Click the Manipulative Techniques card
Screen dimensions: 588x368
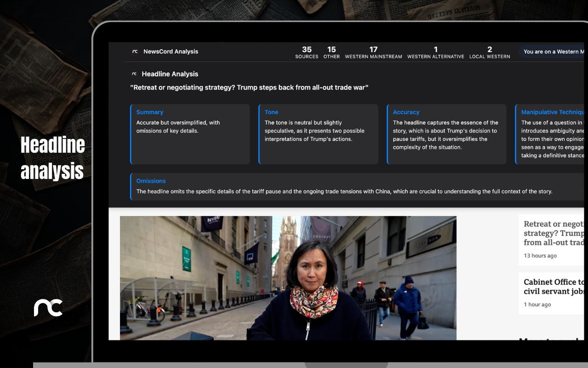tap(549, 134)
